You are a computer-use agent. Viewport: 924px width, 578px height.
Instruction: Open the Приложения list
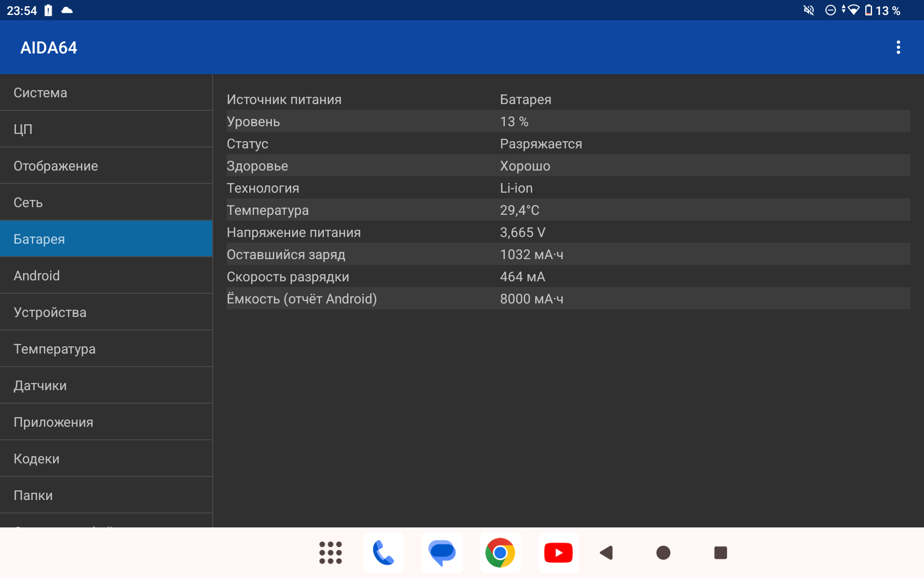tap(106, 422)
